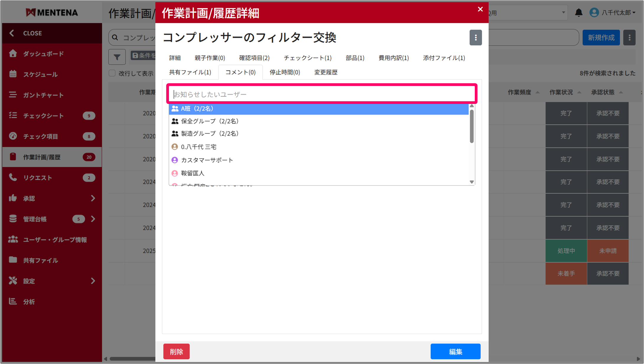Click the Gantt chart sidebar icon
The height and width of the screenshot is (364, 644).
tap(13, 95)
